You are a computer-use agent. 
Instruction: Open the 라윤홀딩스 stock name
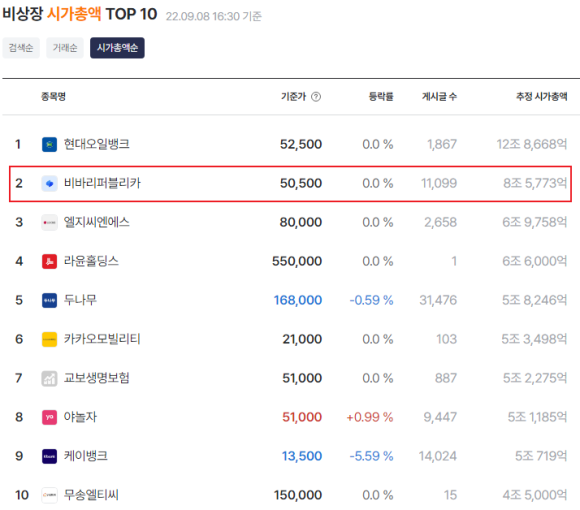point(91,261)
